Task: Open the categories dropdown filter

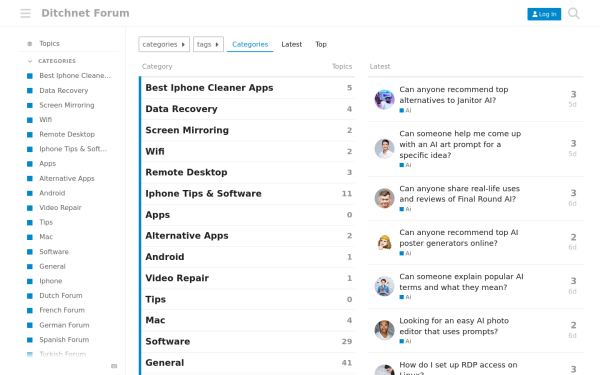Action: click(164, 44)
